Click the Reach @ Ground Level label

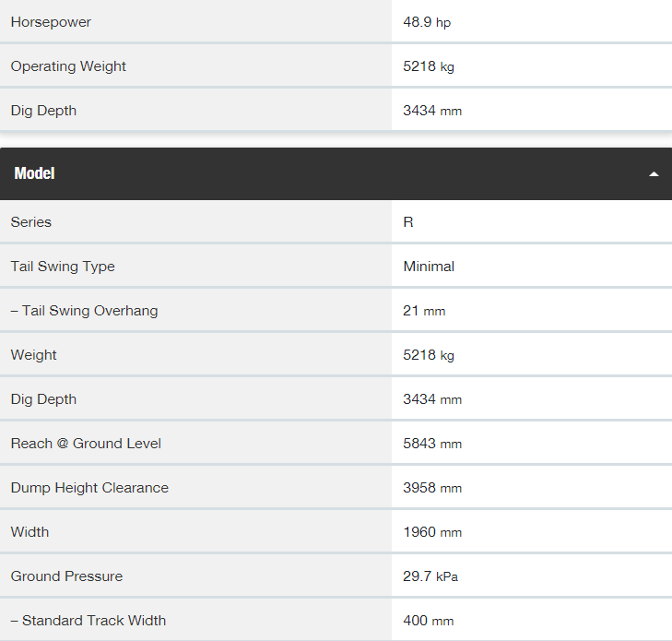click(x=86, y=444)
